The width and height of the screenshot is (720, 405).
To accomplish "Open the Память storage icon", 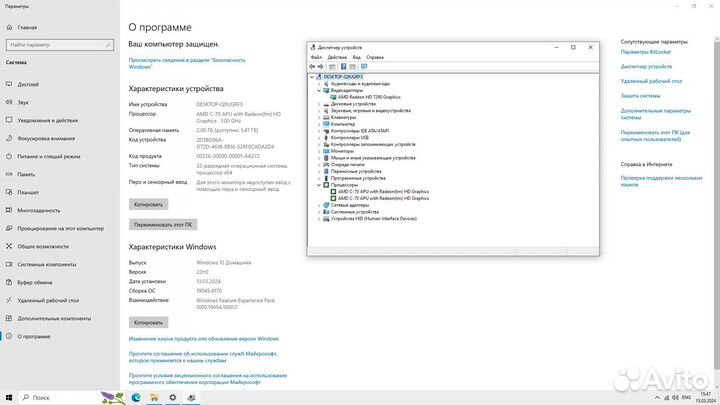I will [9, 174].
